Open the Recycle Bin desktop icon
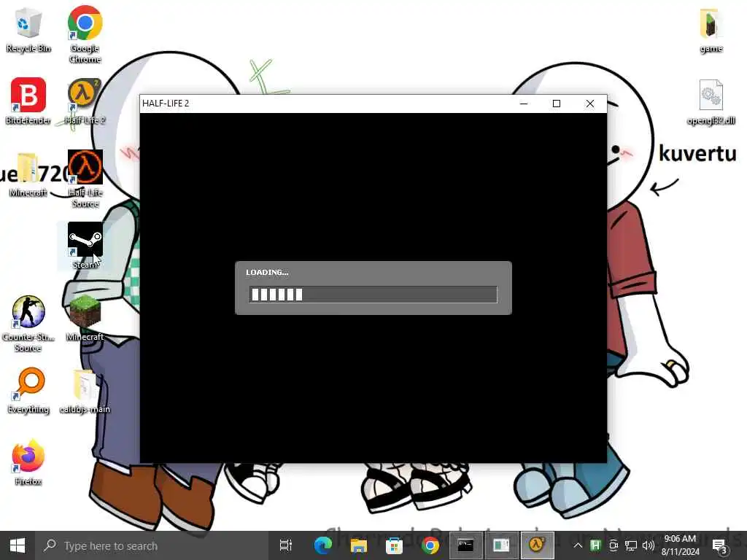 28,29
